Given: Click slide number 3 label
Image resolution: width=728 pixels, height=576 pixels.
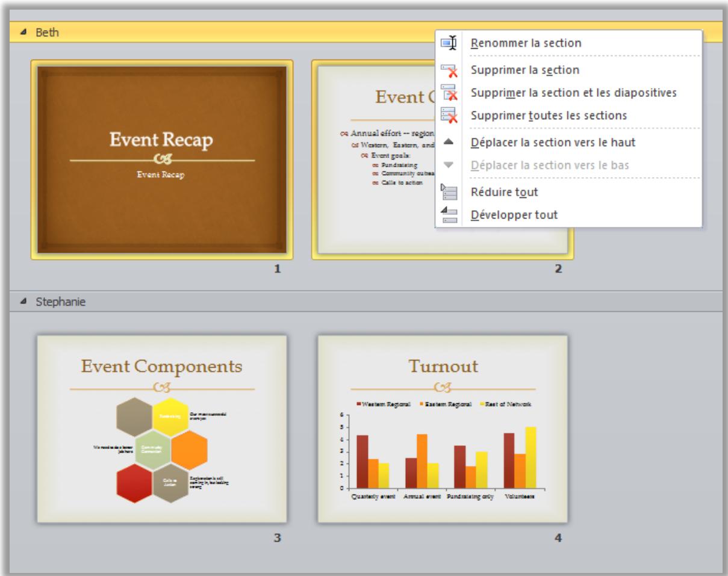Looking at the screenshot, I should (278, 538).
